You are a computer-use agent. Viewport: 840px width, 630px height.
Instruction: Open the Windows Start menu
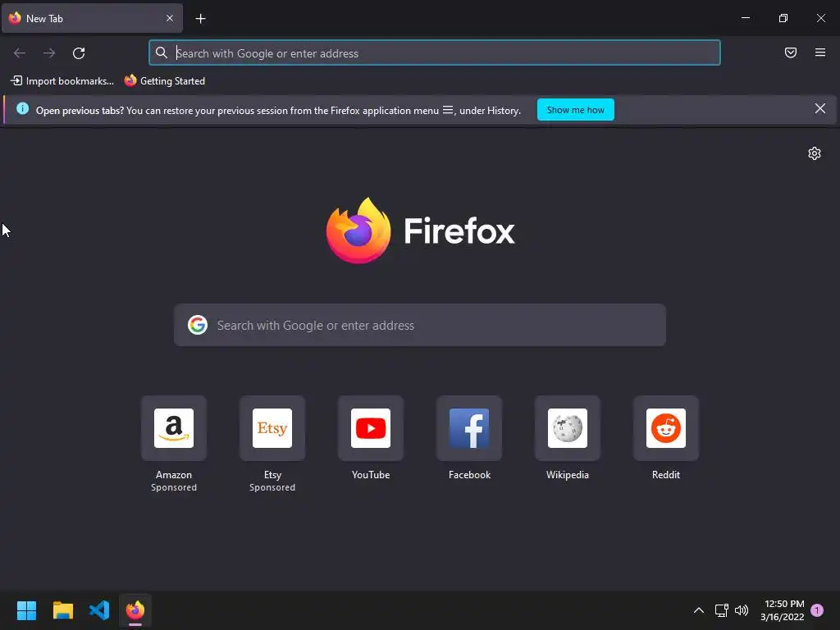point(26,610)
